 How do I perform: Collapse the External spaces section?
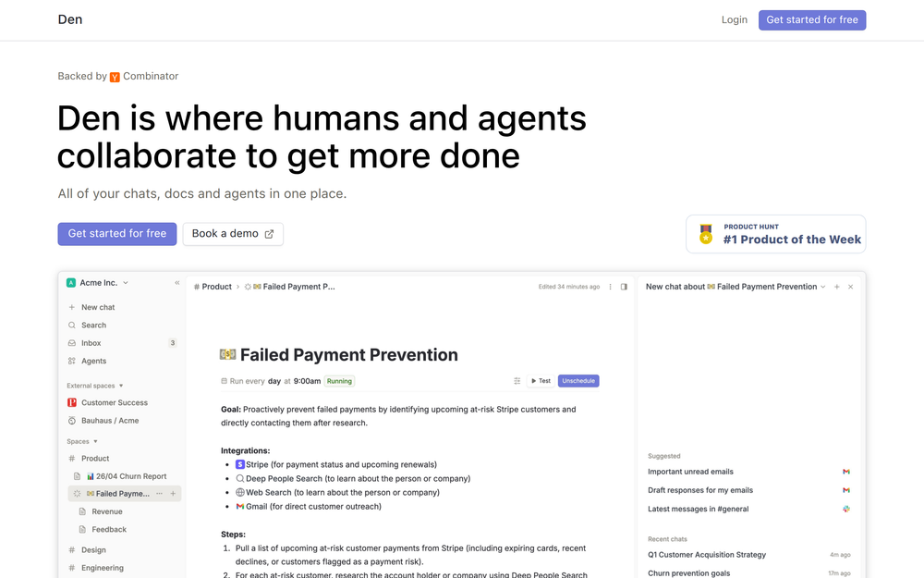(95, 386)
